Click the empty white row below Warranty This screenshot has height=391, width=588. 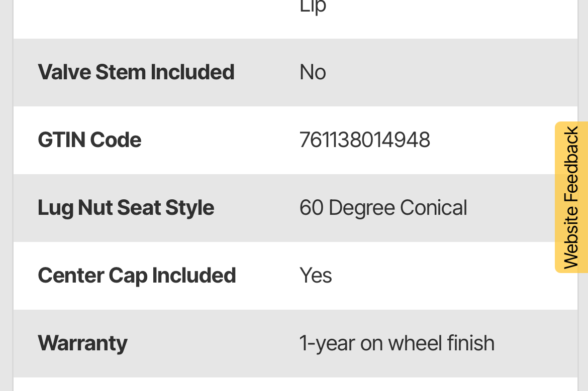pos(295,385)
